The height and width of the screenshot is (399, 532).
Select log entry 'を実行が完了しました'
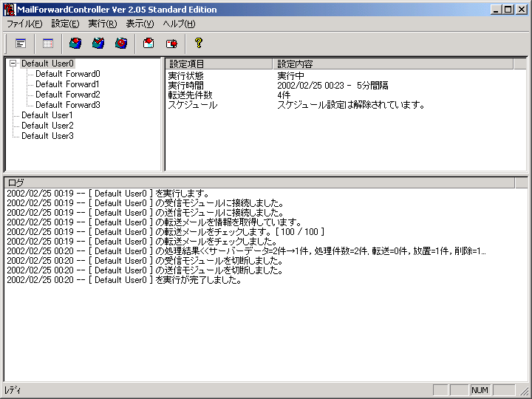click(x=124, y=280)
